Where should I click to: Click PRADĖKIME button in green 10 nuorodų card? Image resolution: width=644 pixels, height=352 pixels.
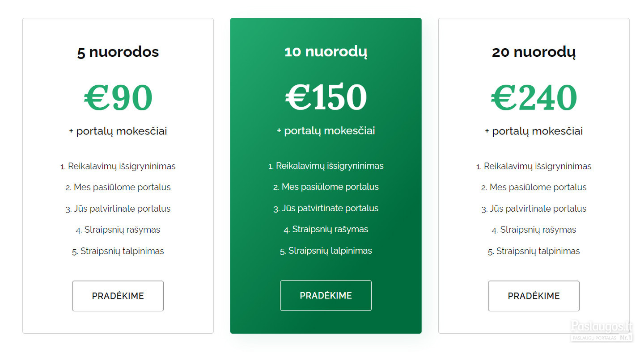point(326,295)
